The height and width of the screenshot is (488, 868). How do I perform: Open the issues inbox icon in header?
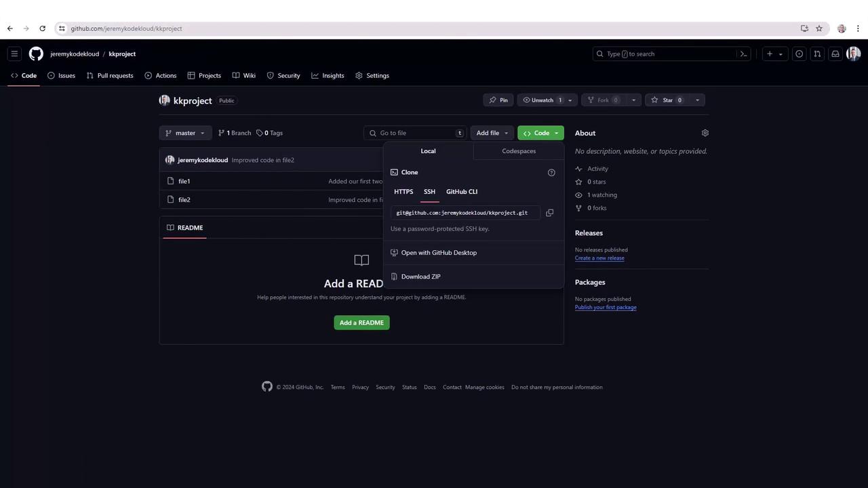point(800,54)
